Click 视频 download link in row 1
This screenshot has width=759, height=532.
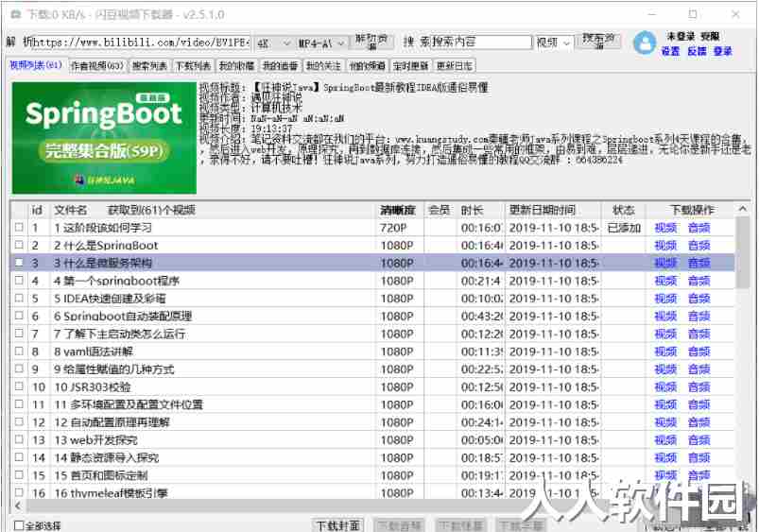[x=665, y=228]
